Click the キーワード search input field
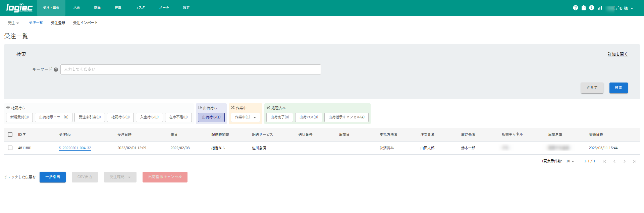The image size is (644, 213). (191, 69)
